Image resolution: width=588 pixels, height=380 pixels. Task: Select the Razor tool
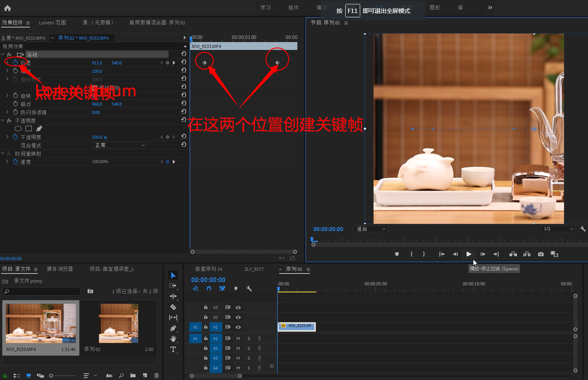[173, 307]
